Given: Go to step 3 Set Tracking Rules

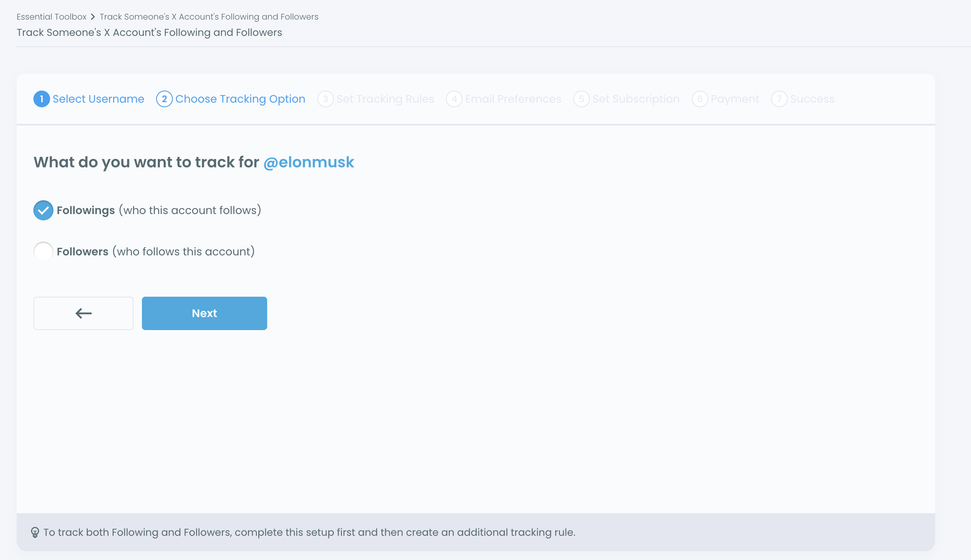Looking at the screenshot, I should 376,99.
